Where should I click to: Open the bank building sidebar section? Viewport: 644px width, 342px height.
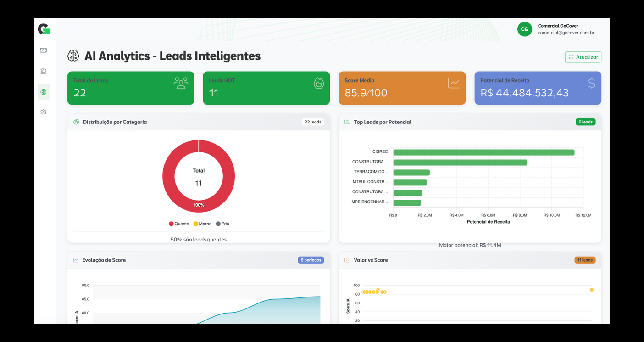pyautogui.click(x=44, y=71)
